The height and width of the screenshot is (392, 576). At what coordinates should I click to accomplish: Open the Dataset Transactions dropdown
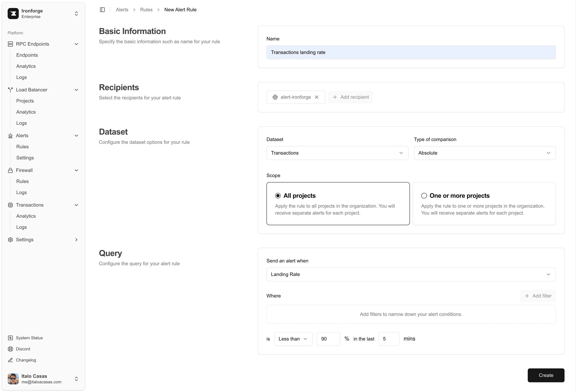[x=337, y=153]
